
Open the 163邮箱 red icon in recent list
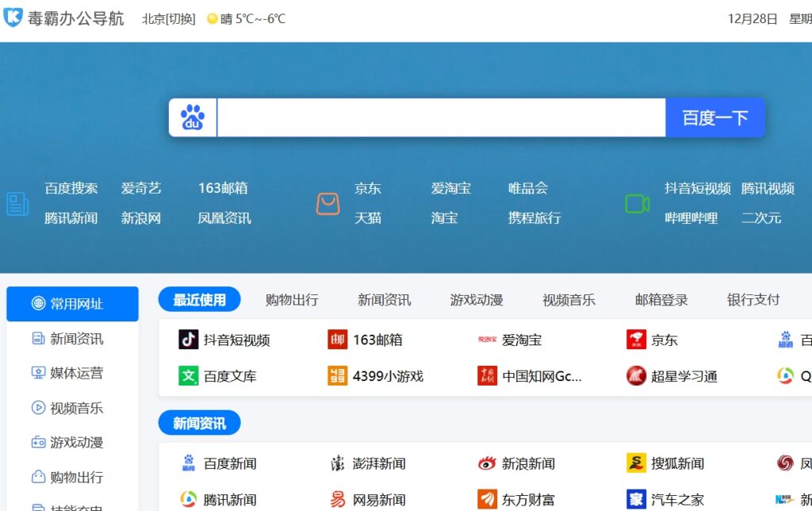[337, 340]
